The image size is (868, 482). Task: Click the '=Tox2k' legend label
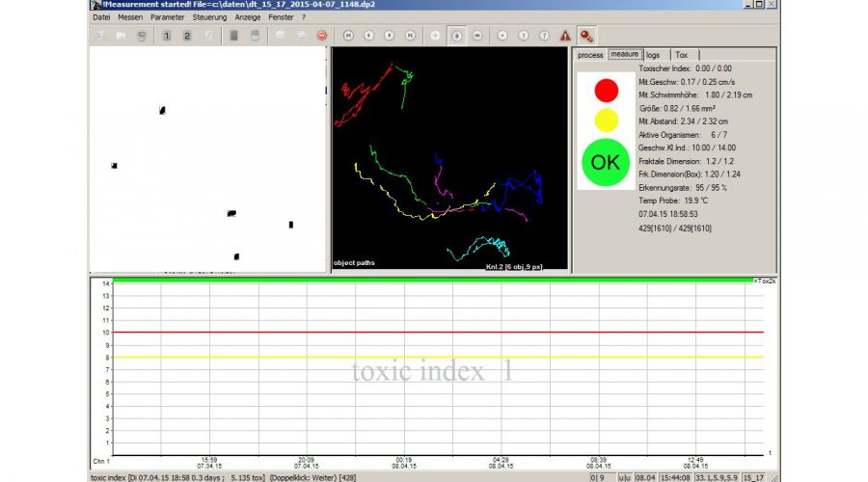[x=765, y=281]
